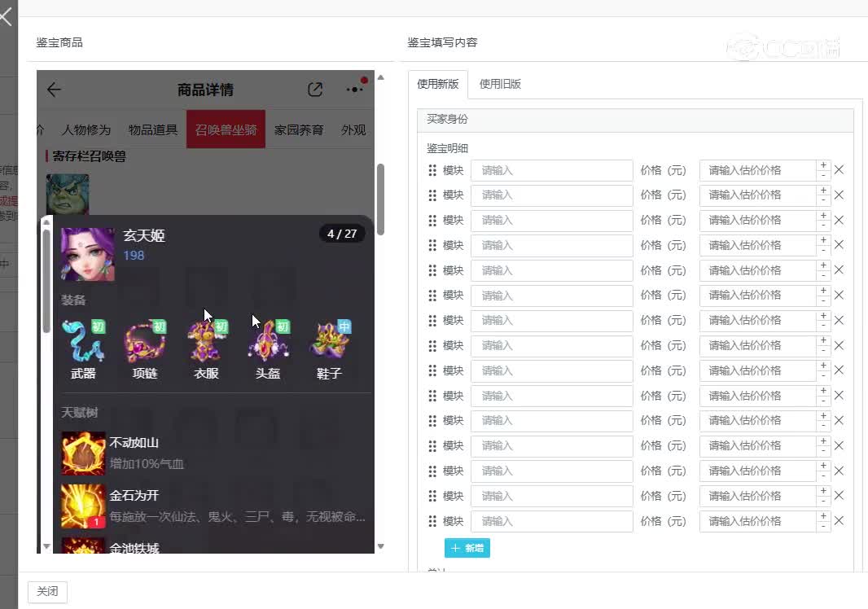Remove the first appraisal row via ×
Image resolution: width=868 pixels, height=609 pixels.
[x=839, y=170]
